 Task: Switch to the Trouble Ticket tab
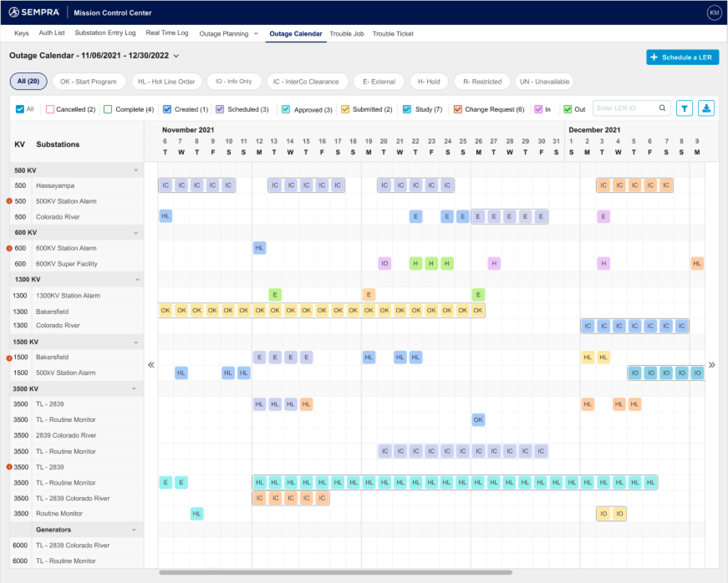tap(393, 34)
